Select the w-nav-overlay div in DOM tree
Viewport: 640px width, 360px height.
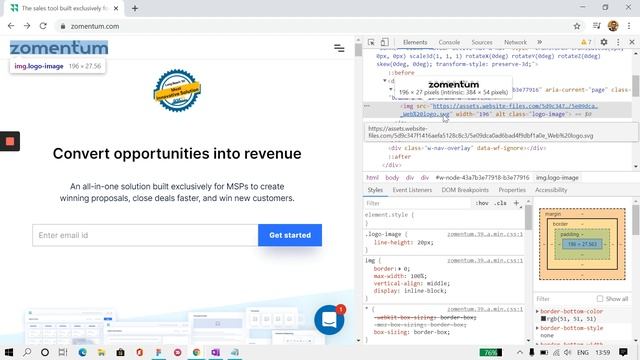coord(467,148)
